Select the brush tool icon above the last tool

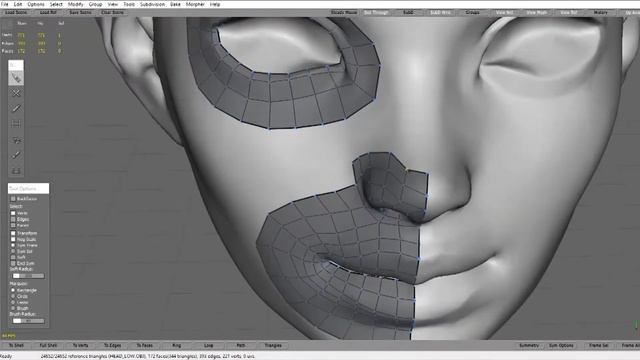16,155
